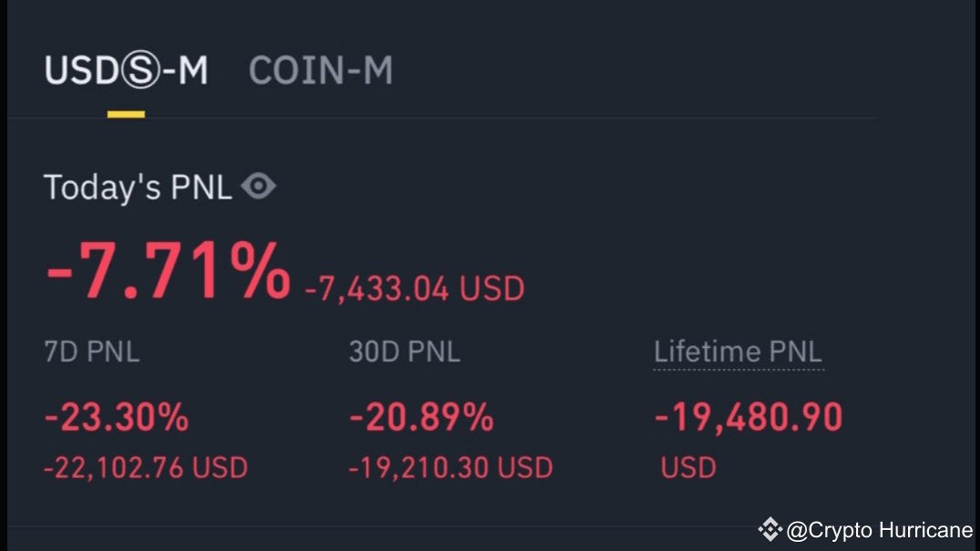Click the -7,433.04 USD daily amount
This screenshot has height=551, width=980.
(414, 289)
